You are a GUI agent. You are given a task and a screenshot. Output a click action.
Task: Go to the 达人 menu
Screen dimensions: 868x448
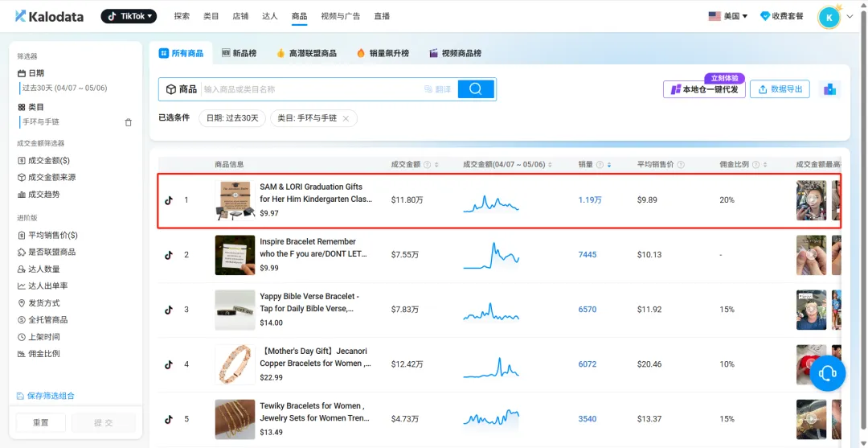point(269,17)
